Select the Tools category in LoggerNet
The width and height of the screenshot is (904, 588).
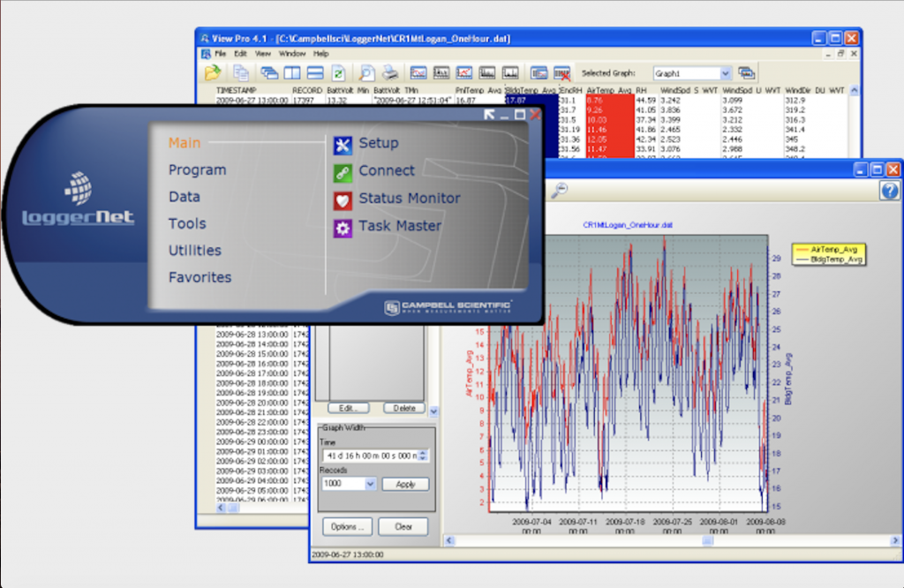(x=187, y=223)
